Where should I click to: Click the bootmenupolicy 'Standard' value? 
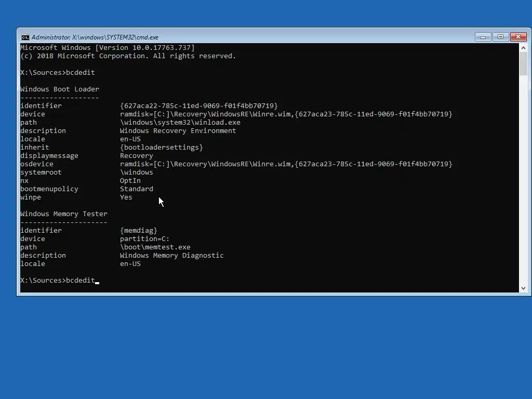click(x=137, y=189)
